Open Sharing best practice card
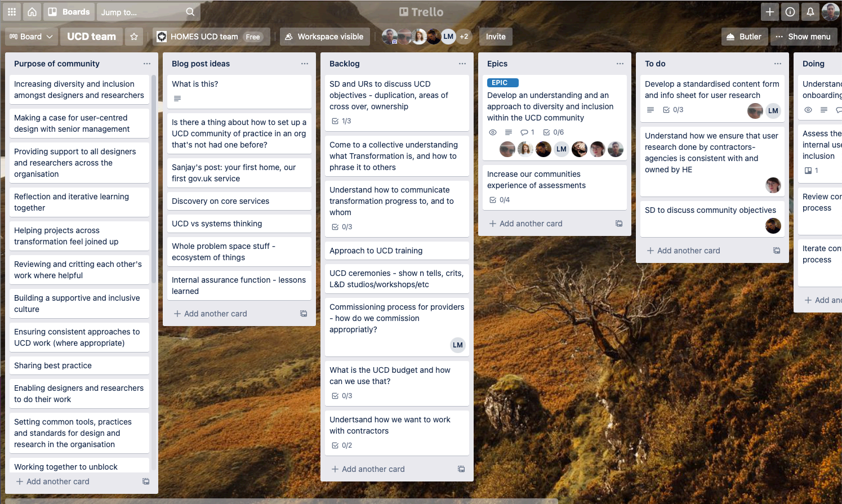Viewport: 842px width, 504px height. [x=79, y=365]
